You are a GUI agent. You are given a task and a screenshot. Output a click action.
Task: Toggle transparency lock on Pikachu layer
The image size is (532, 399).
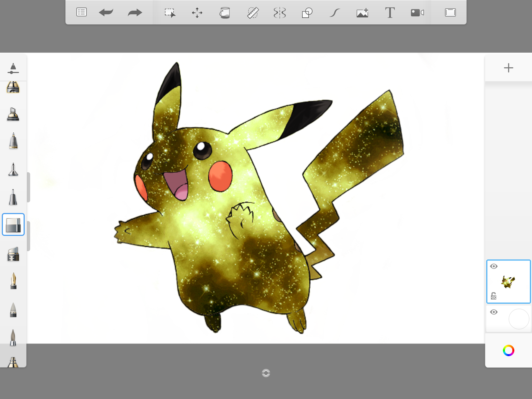click(x=493, y=296)
